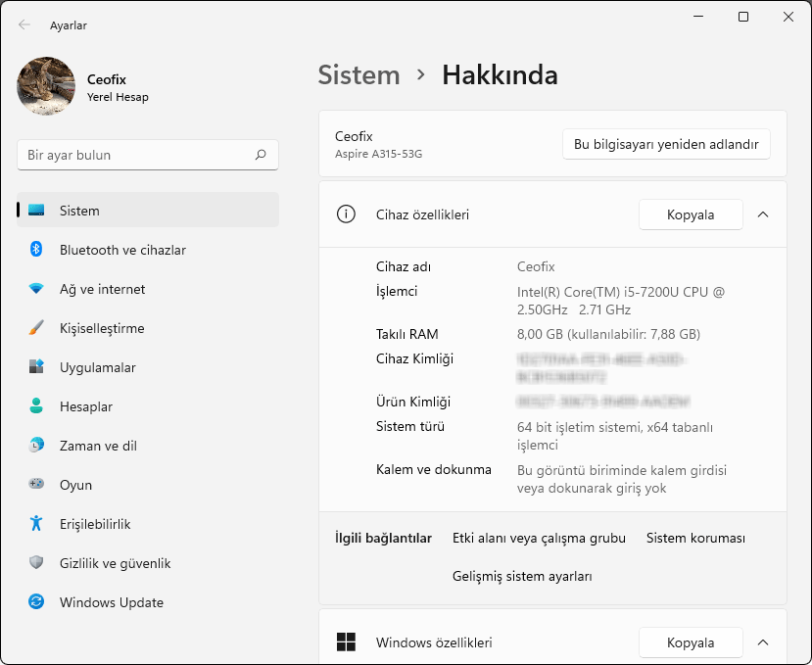
Task: Close the Ayarlar window
Action: 788,17
